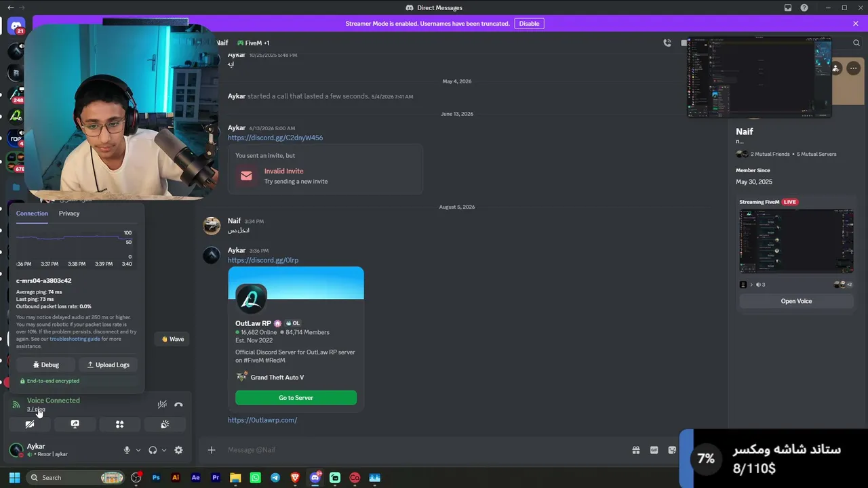Open the GIF picker
868x488 pixels.
tap(654, 450)
